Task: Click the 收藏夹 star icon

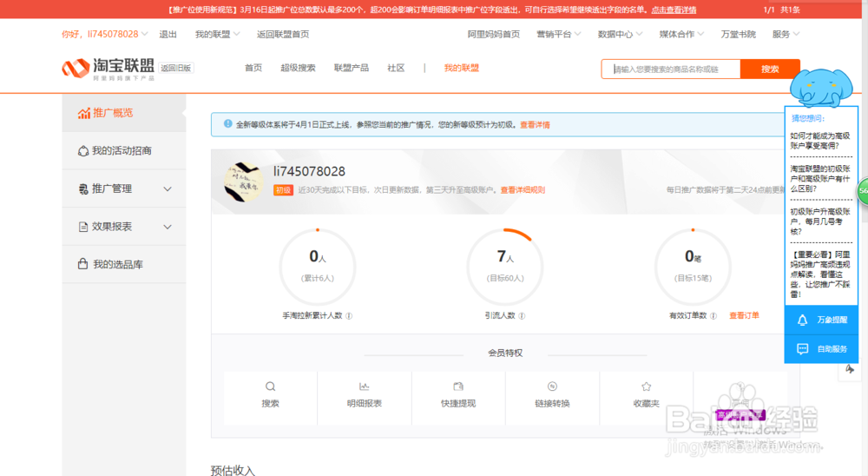Action: (x=646, y=387)
